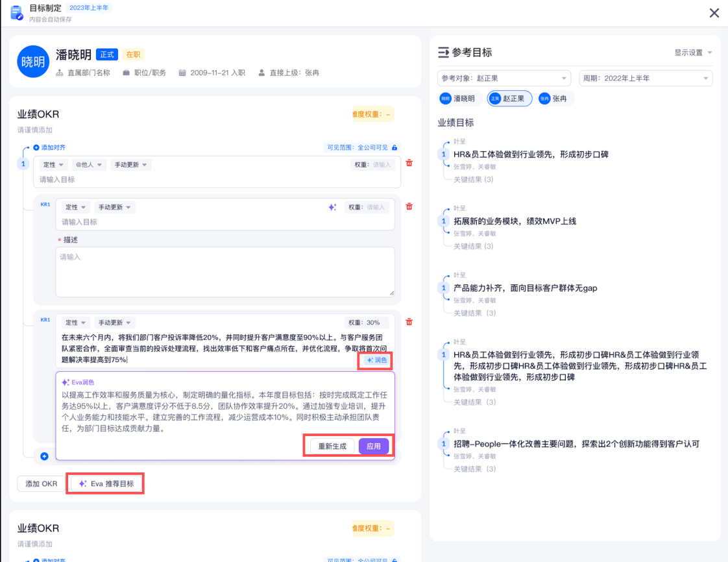Apply the Eva suggestion with 应用
728x562 pixels.
(374, 446)
